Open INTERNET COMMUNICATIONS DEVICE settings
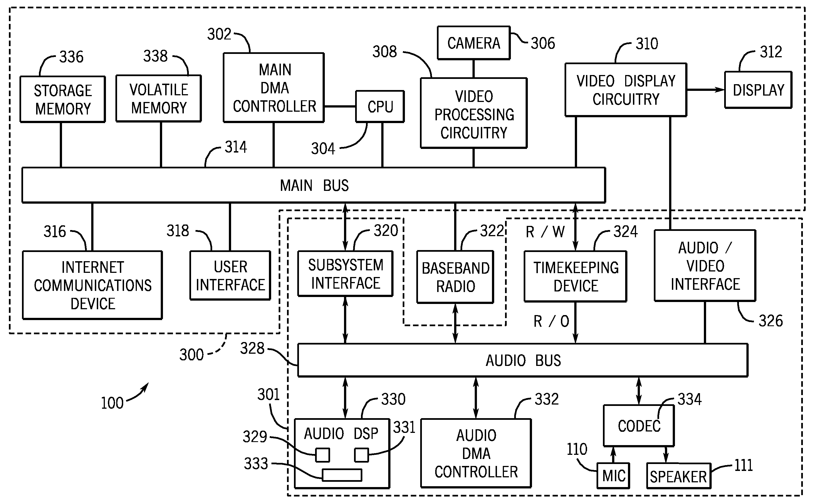Viewport: 814px width, 504px height. point(90,273)
